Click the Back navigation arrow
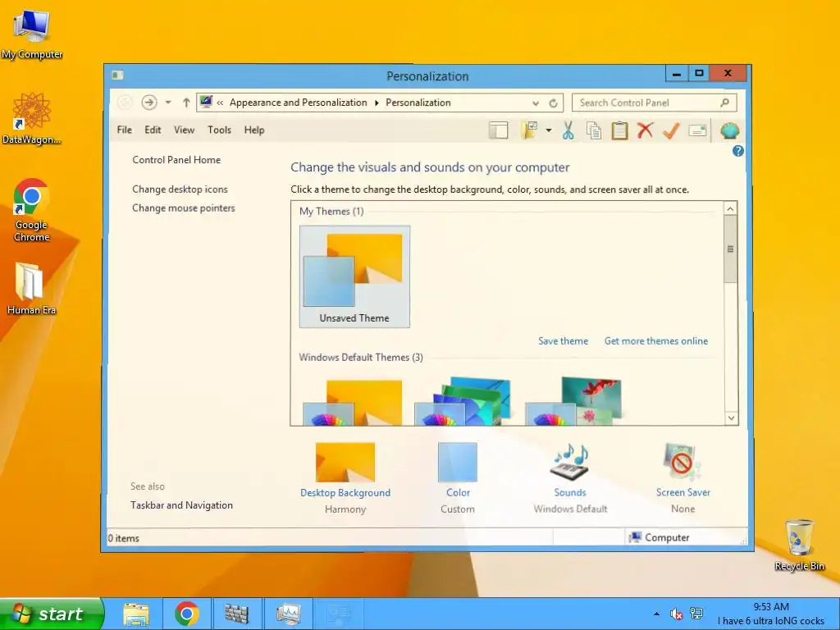This screenshot has height=630, width=840. 125,103
